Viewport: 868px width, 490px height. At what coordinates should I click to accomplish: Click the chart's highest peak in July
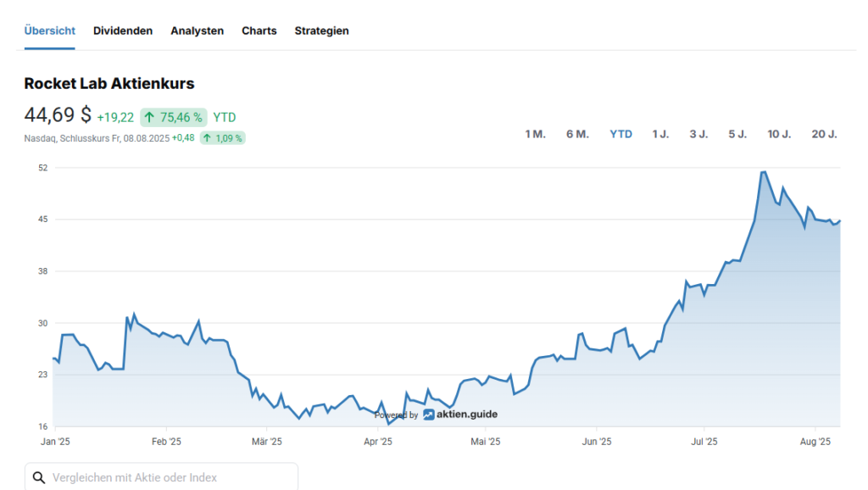tap(764, 172)
